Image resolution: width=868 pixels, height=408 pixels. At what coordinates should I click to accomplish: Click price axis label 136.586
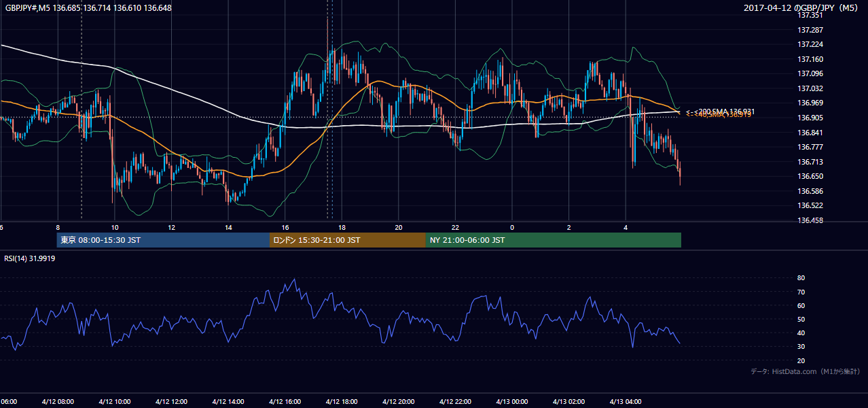[811, 191]
